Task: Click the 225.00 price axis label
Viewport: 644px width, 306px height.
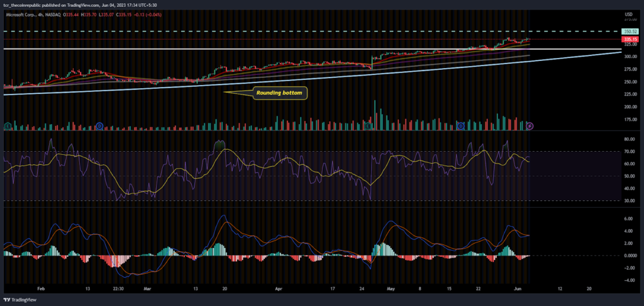Action: click(629, 94)
